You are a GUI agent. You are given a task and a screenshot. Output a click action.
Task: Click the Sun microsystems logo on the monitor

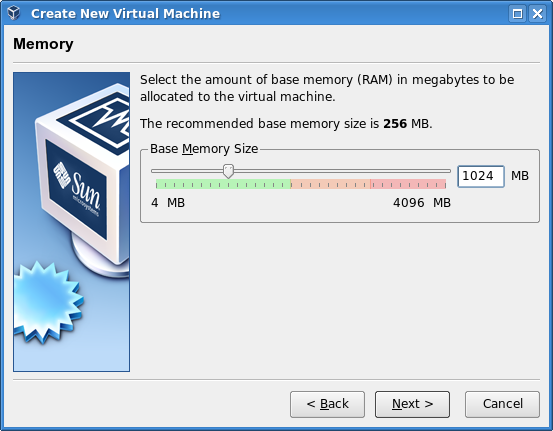77,189
